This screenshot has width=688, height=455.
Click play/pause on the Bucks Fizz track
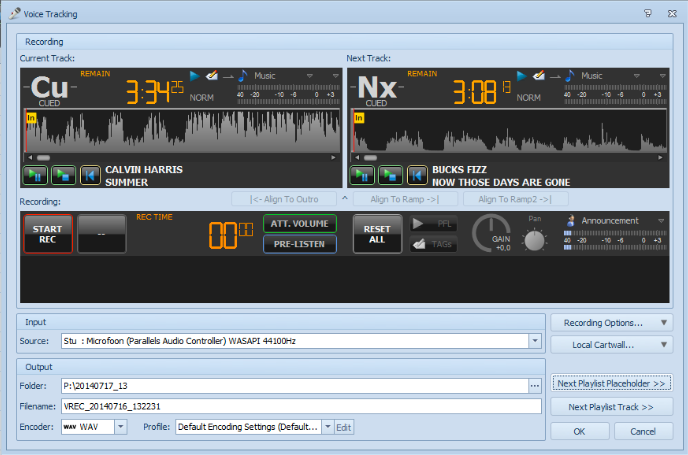[362, 176]
